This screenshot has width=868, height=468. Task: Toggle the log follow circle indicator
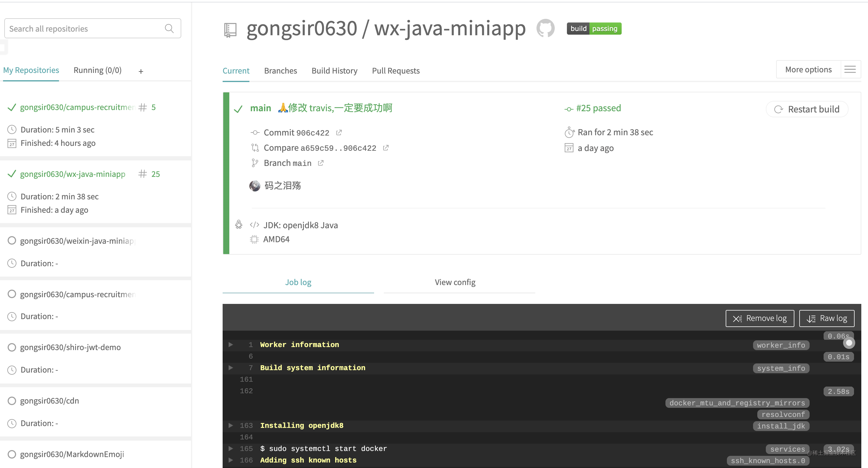(x=849, y=343)
